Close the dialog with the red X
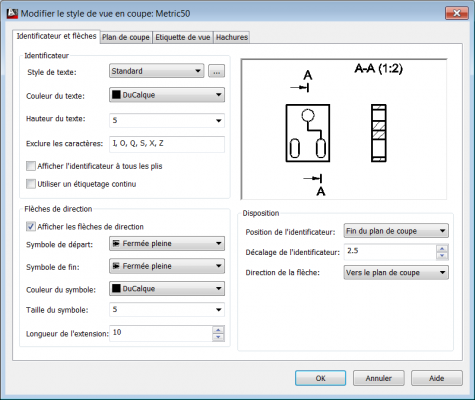 coord(457,13)
